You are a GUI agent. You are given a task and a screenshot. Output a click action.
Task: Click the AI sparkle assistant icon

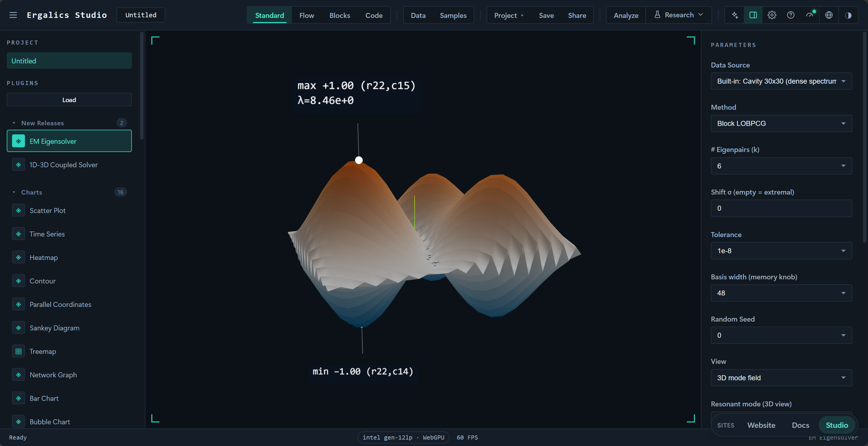coord(735,15)
